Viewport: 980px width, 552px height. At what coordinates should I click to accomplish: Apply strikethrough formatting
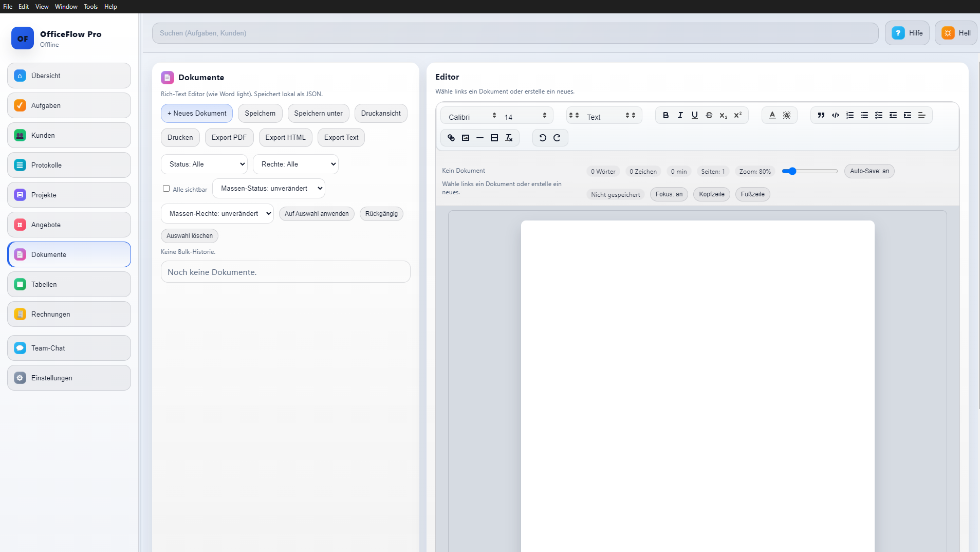(x=709, y=115)
